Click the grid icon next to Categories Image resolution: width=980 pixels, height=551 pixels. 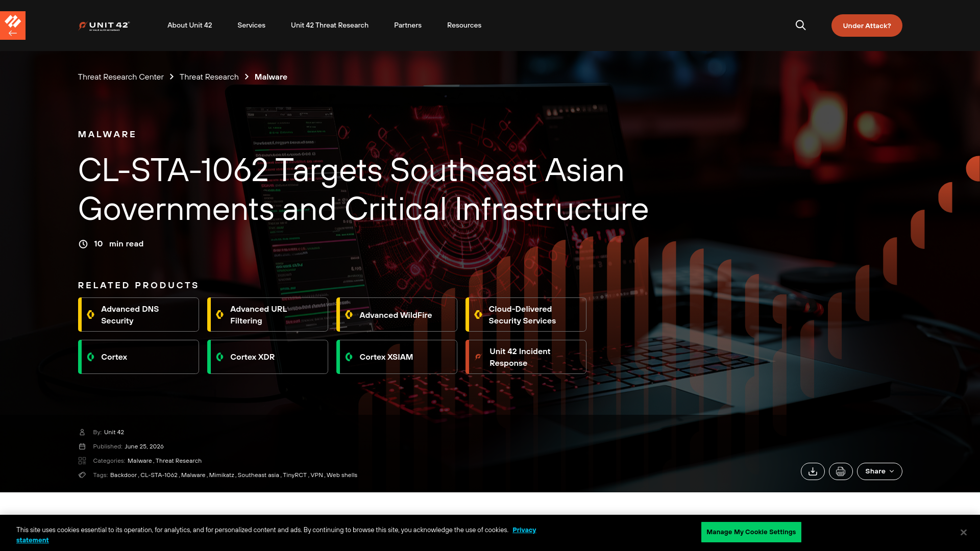coord(82,461)
